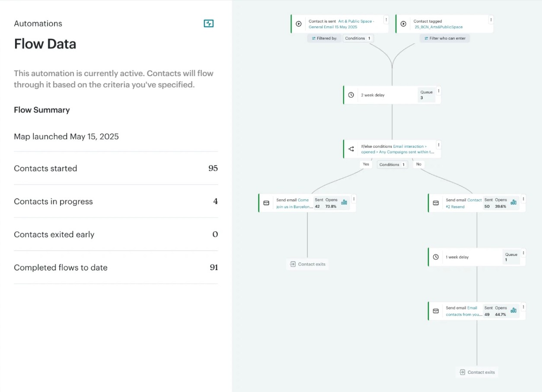Viewport: 542px width, 392px height.
Task: Open 'Come join us in Barcelona' email link
Action: (294, 204)
